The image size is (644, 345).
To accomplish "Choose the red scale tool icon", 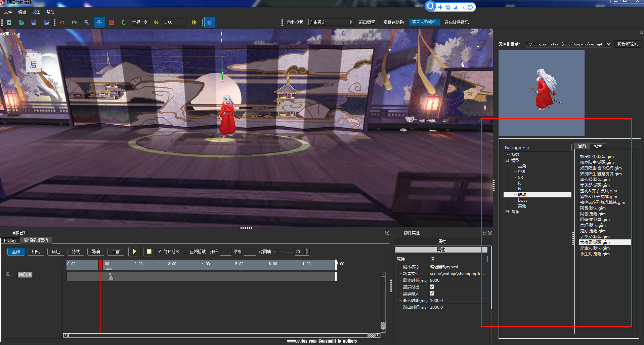I will (112, 22).
